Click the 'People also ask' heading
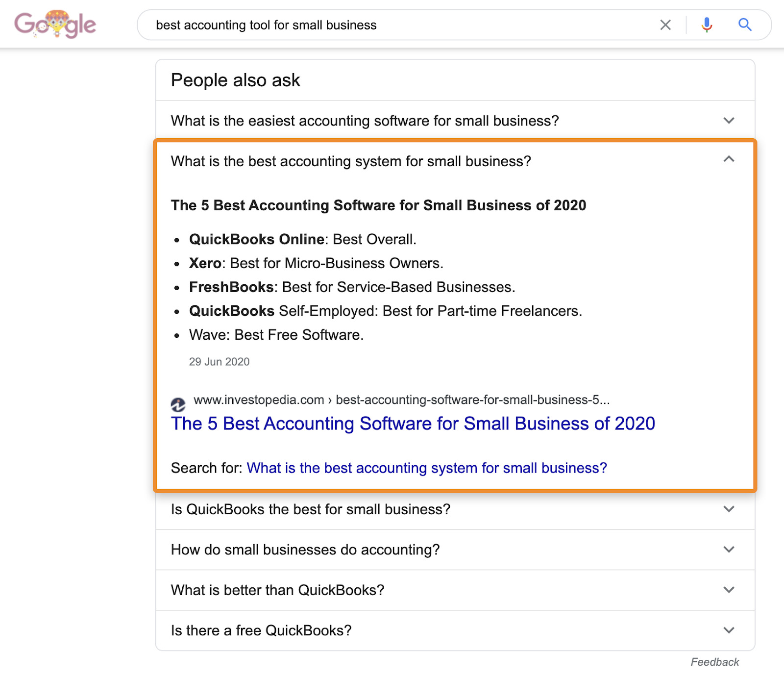This screenshot has width=784, height=675. (x=235, y=80)
